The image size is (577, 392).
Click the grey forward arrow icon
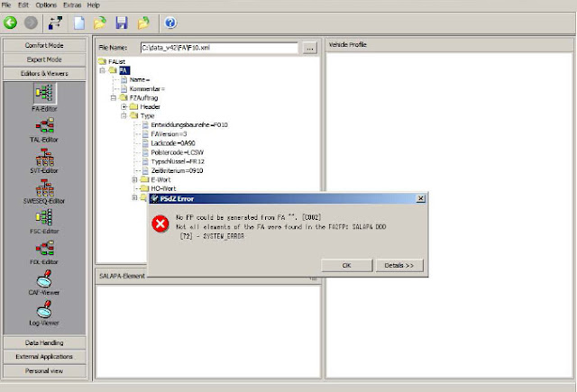point(31,23)
